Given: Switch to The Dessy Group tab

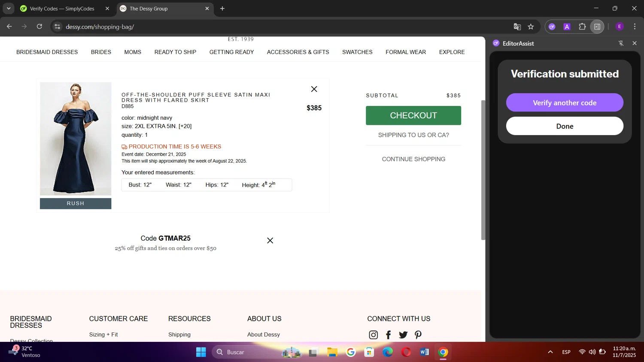Looking at the screenshot, I should point(149,9).
